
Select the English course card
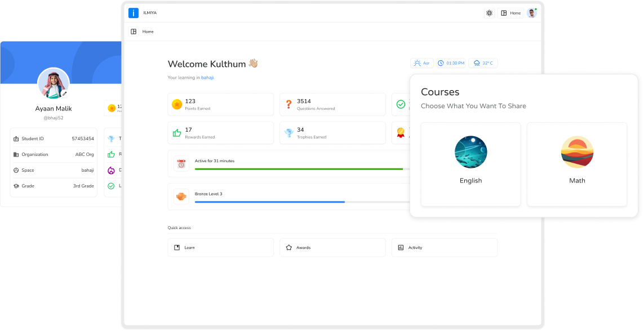(x=470, y=164)
